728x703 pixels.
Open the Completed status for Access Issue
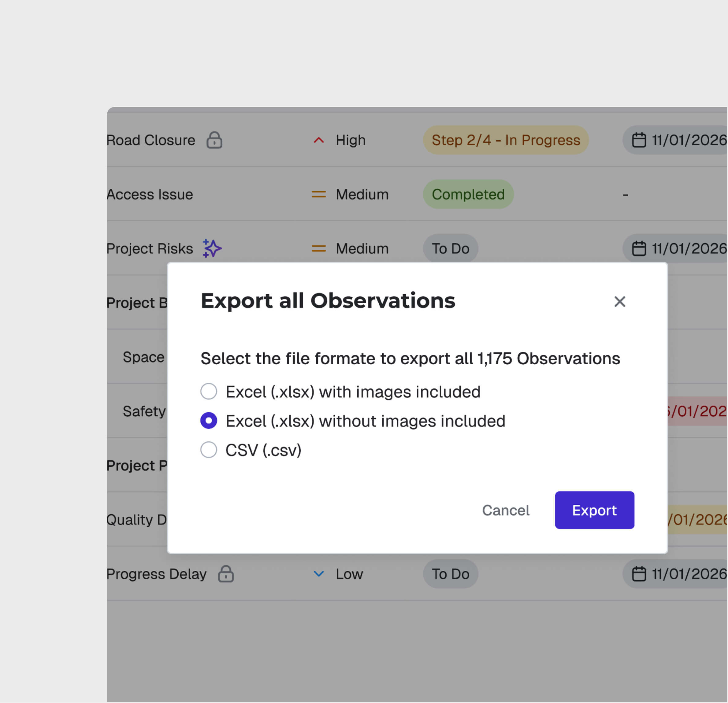[x=468, y=194]
